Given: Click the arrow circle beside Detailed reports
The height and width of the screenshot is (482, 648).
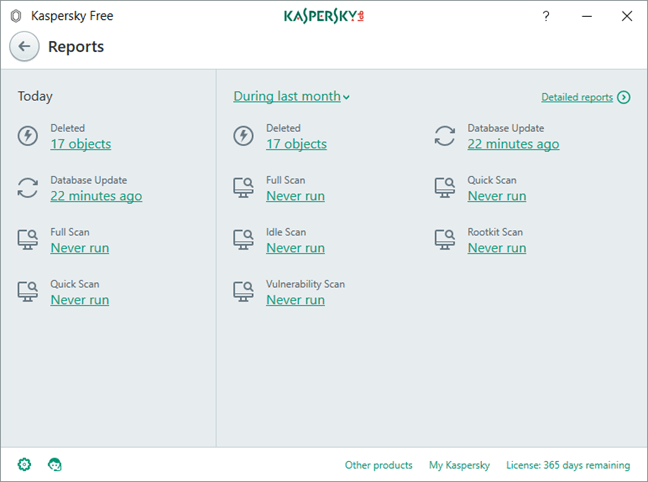Looking at the screenshot, I should (624, 97).
